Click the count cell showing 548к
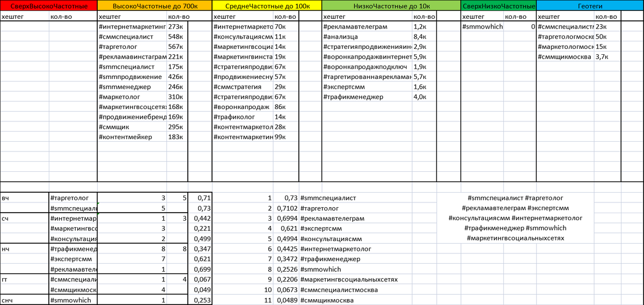The height and width of the screenshot is (305, 644). (177, 37)
